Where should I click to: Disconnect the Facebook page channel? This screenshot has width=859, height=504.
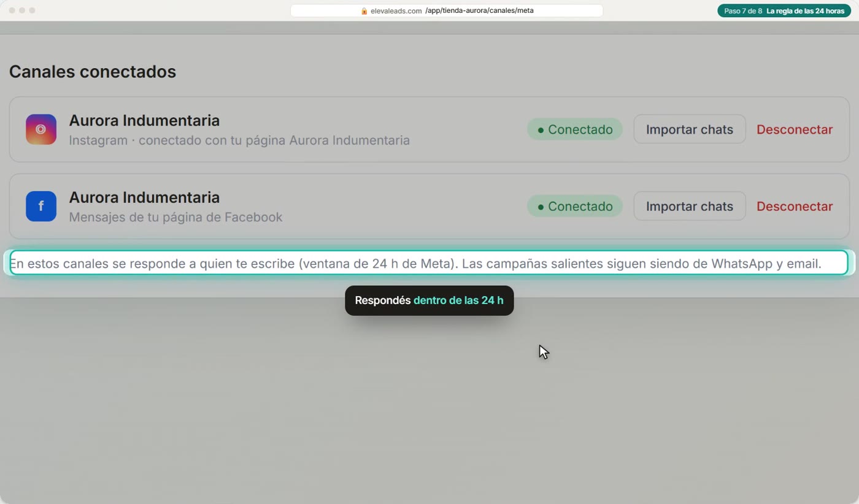coord(795,206)
